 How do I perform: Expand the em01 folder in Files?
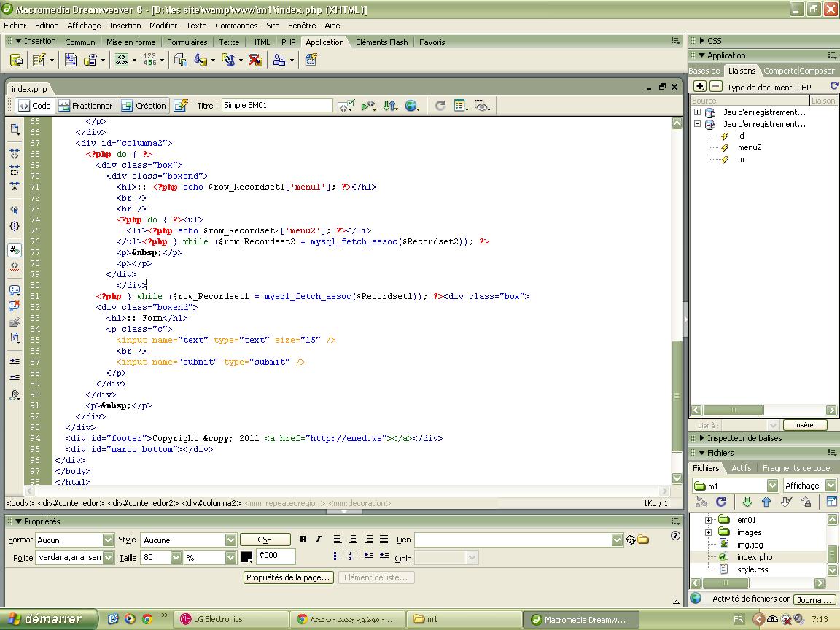(x=708, y=520)
